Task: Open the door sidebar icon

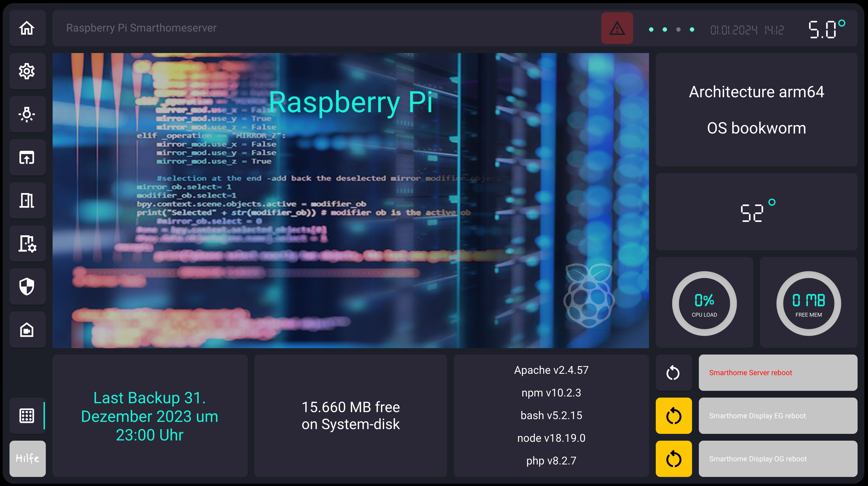Action: coord(27,200)
